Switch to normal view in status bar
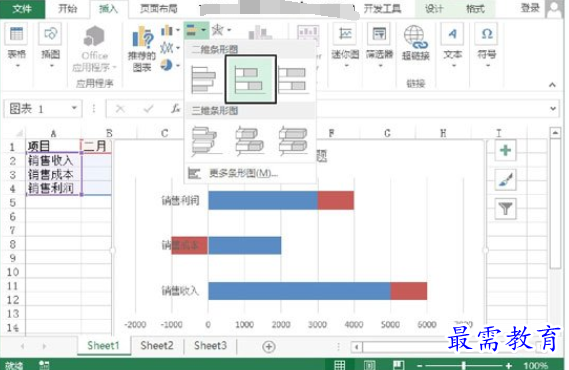 pyautogui.click(x=340, y=365)
